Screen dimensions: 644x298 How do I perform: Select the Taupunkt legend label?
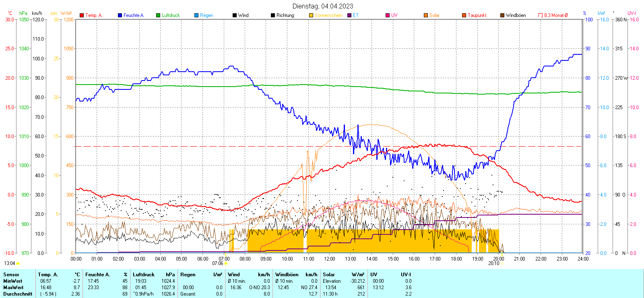(x=477, y=15)
